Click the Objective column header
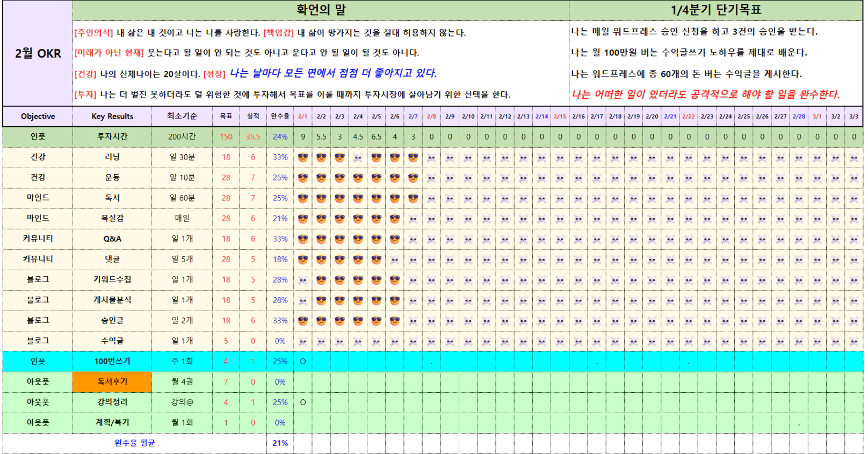868x454 pixels. [38, 116]
